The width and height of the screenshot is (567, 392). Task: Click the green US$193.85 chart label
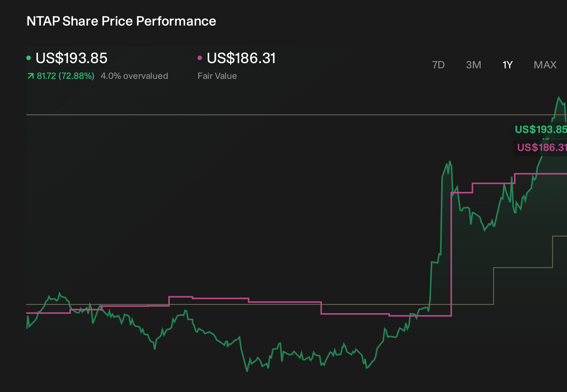click(x=541, y=130)
